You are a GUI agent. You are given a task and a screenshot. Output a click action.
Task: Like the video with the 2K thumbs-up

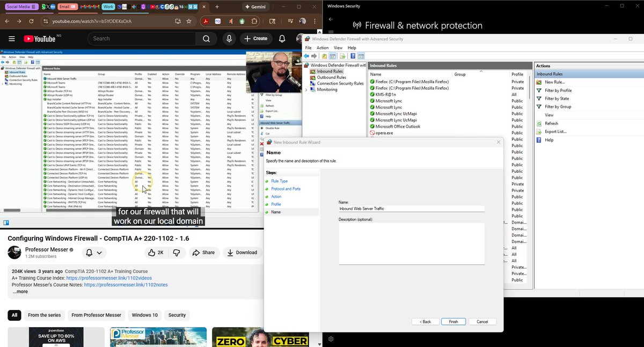(x=157, y=253)
